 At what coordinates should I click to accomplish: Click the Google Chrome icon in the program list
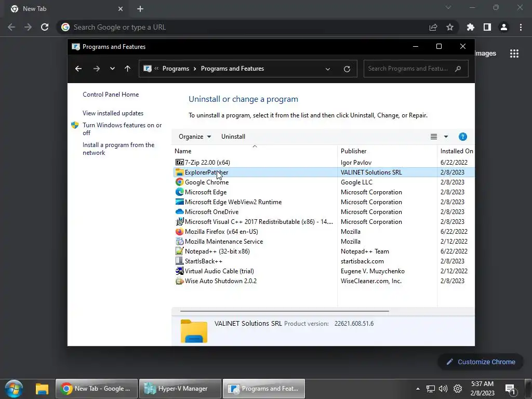[x=179, y=182]
